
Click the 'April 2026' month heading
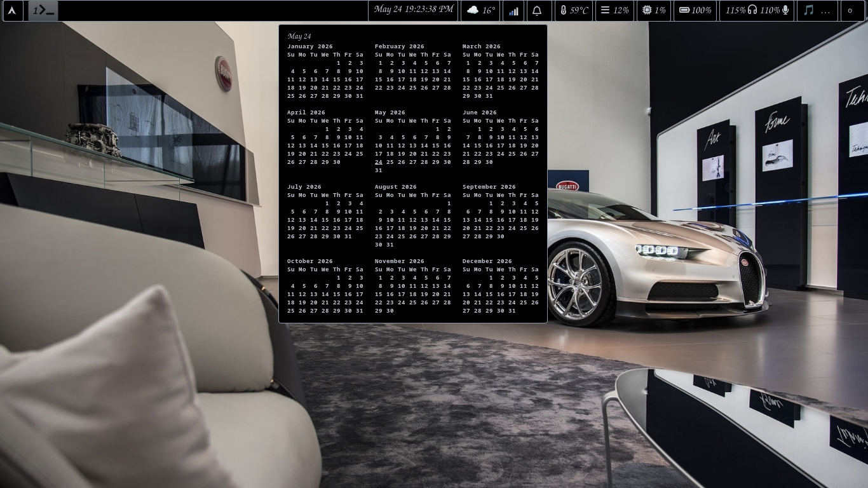(x=306, y=112)
